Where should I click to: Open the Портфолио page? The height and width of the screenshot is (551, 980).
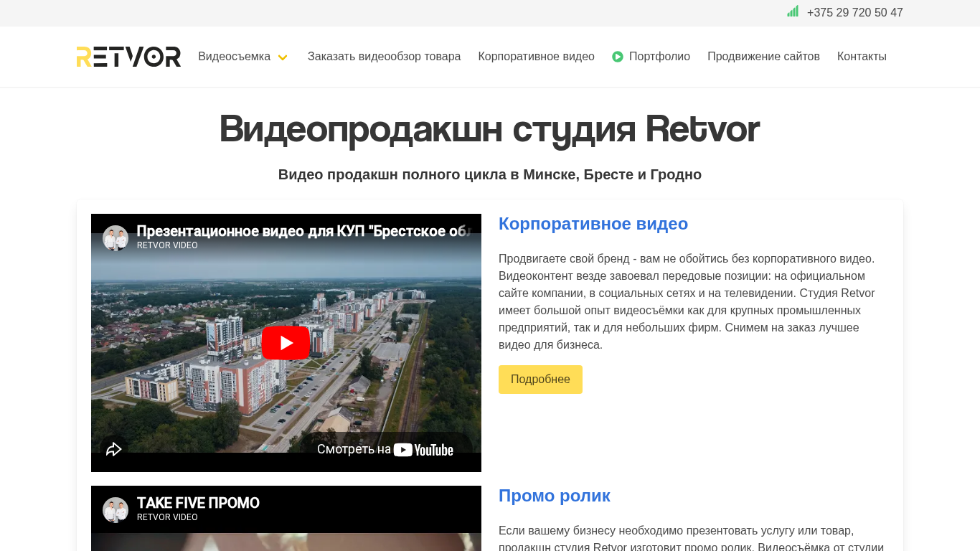pos(659,57)
